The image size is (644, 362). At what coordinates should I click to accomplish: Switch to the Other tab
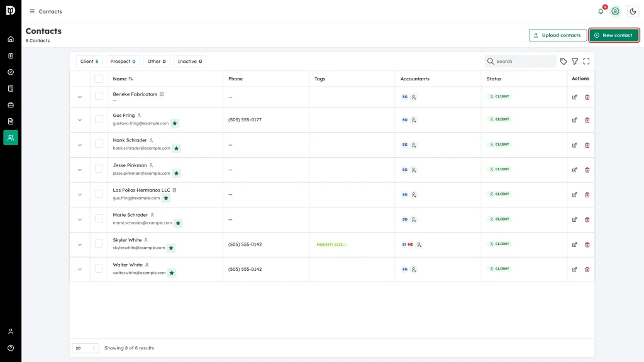(x=157, y=62)
